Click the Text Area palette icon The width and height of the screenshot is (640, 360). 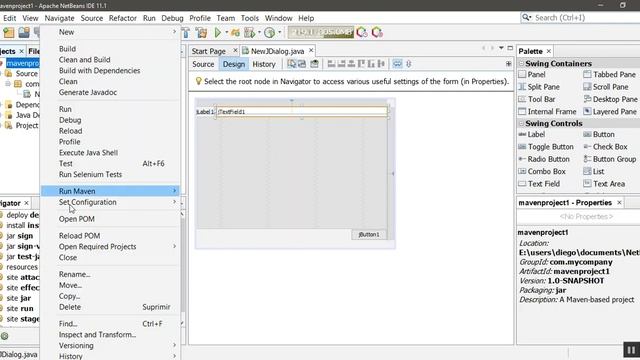(587, 184)
